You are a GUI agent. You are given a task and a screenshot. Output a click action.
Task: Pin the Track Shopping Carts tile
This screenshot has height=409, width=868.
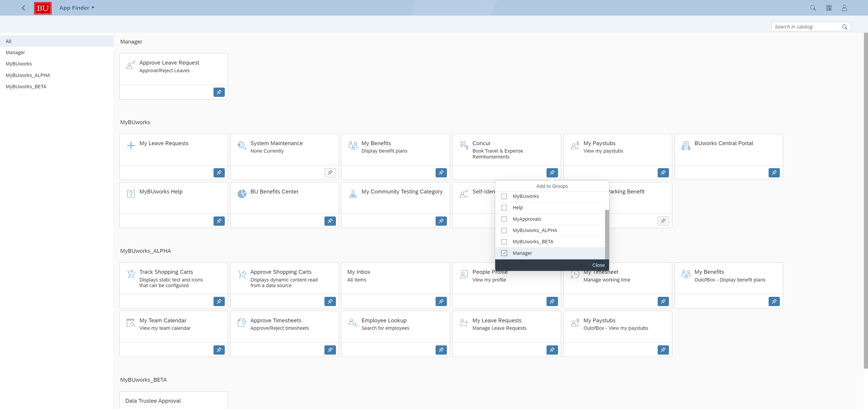[219, 301]
